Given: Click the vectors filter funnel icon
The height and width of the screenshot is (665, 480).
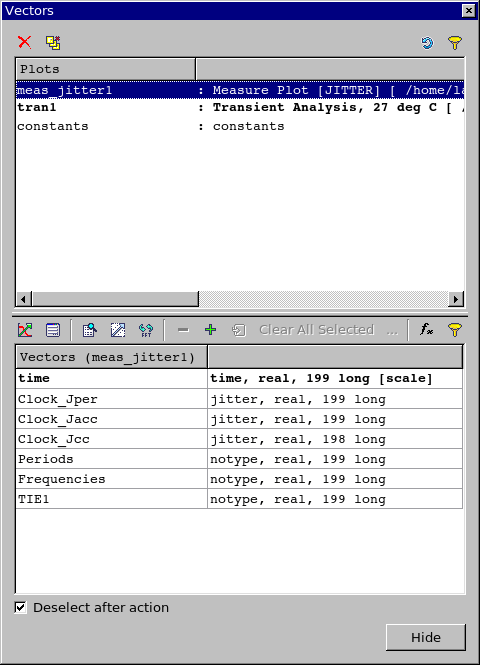Looking at the screenshot, I should point(455,330).
